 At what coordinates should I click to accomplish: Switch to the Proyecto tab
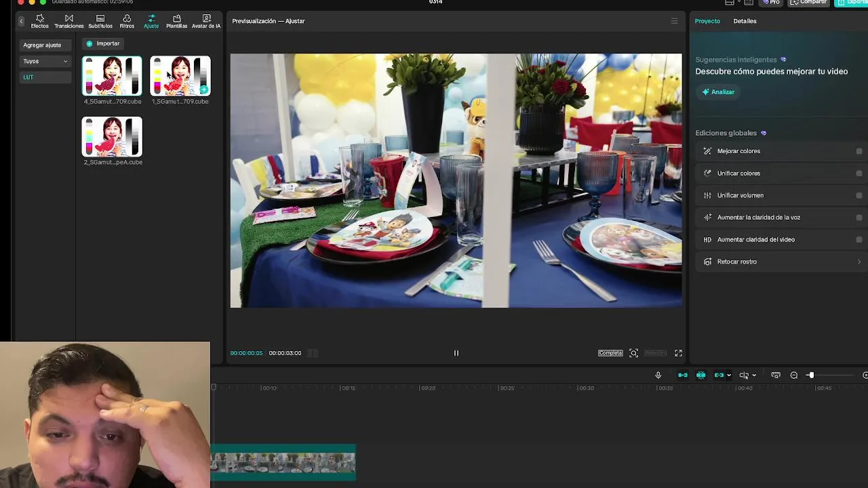pyautogui.click(x=707, y=21)
